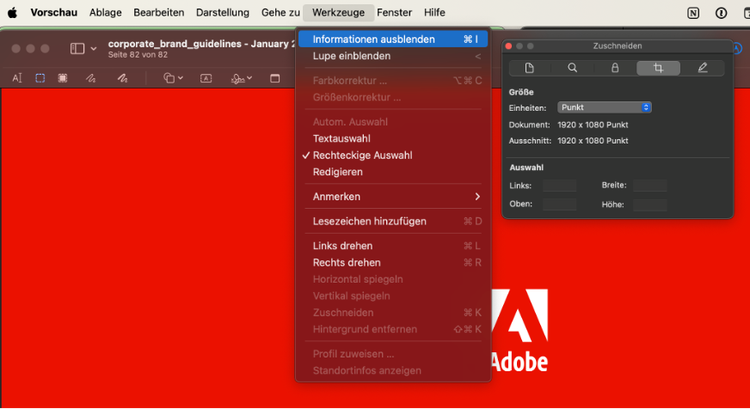Click greyed Horizontal spiegeln entry
Screen dimensions: 750x409
393,279
